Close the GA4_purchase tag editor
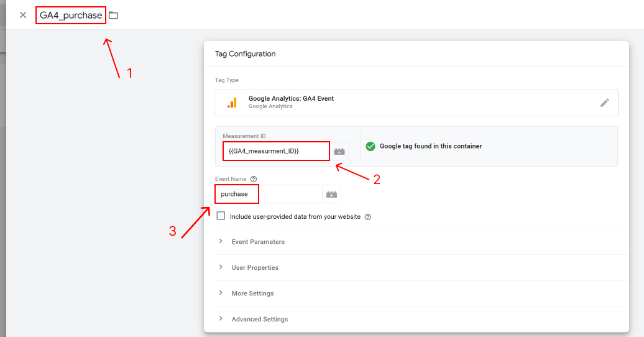 23,15
